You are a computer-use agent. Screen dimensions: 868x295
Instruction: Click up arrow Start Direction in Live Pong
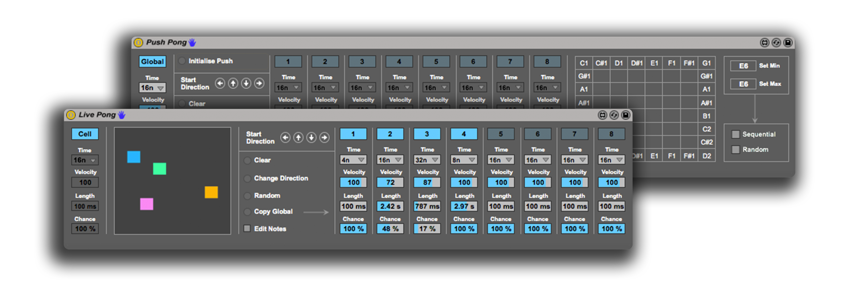tap(298, 137)
